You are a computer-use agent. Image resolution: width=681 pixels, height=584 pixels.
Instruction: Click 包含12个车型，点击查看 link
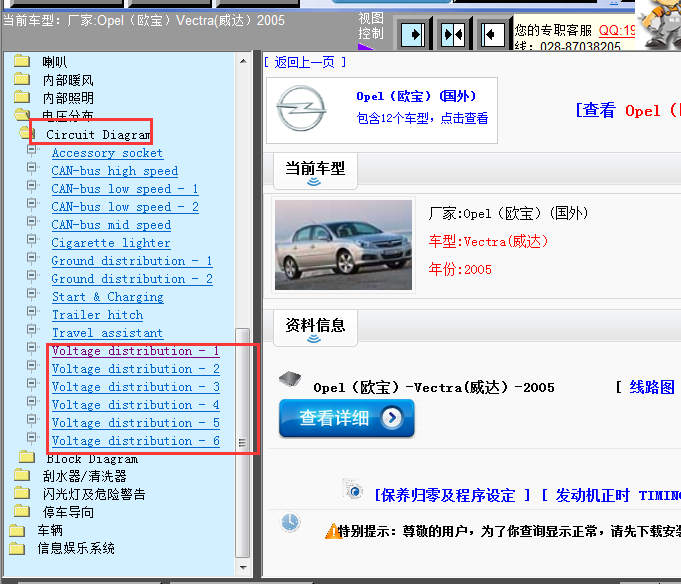[422, 118]
